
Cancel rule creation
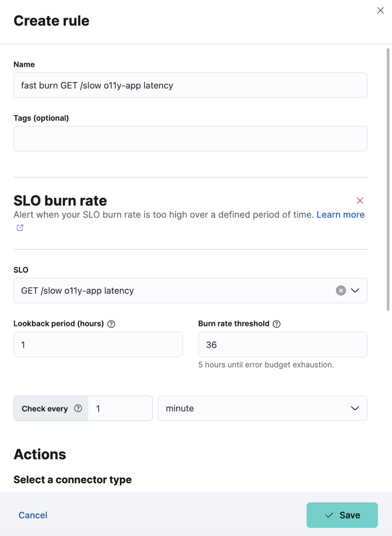point(33,515)
